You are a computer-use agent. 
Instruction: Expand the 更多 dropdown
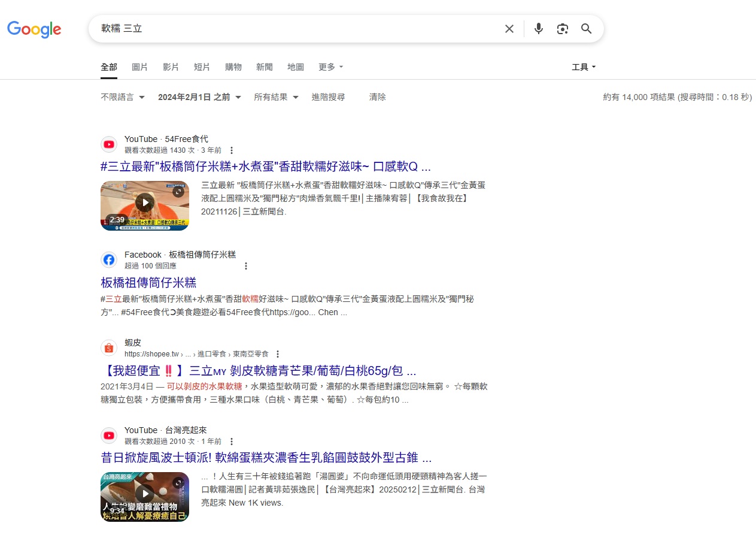331,67
